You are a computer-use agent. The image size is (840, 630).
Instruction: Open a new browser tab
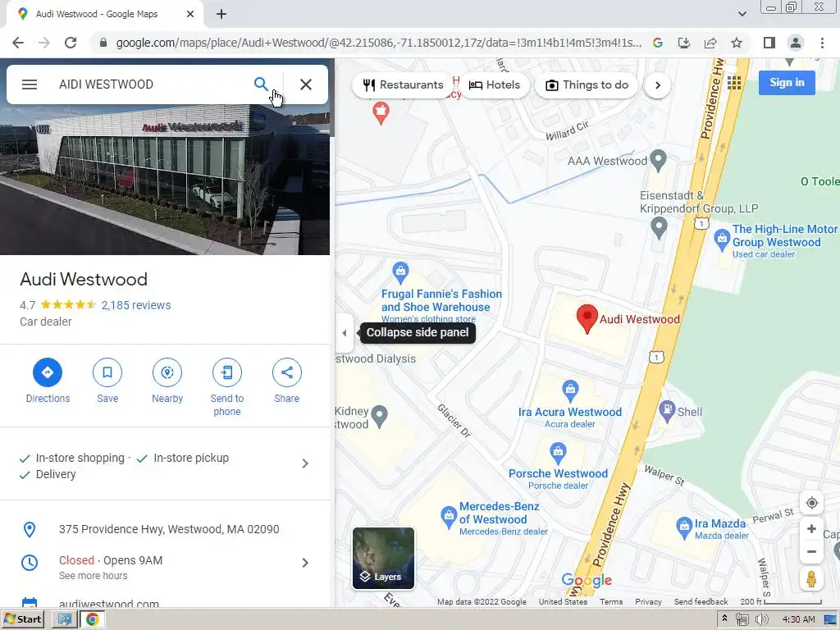pos(221,14)
